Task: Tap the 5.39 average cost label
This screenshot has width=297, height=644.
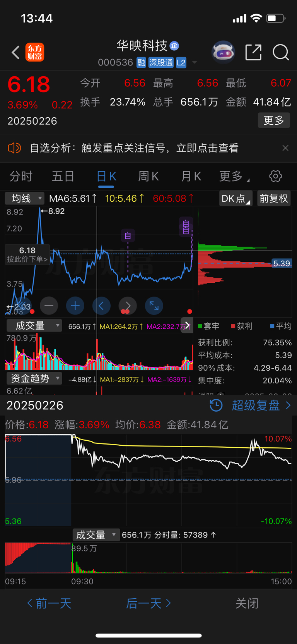Action: click(x=282, y=263)
